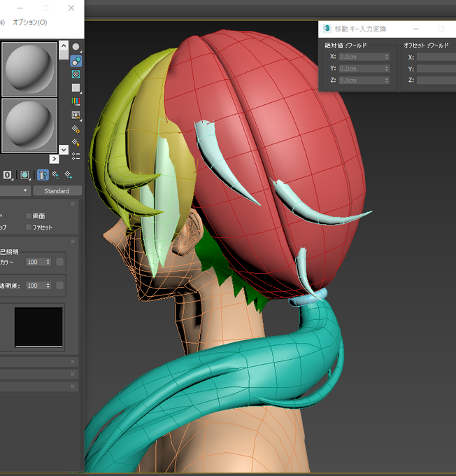This screenshot has height=476, width=456.
Task: Select the green hair under the bun
Action: tap(218, 258)
